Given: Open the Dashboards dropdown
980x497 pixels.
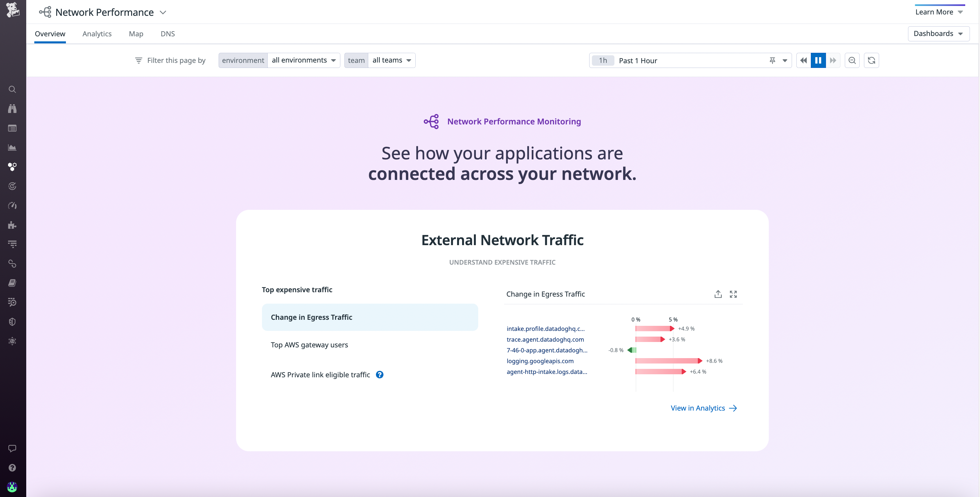Looking at the screenshot, I should [x=938, y=34].
